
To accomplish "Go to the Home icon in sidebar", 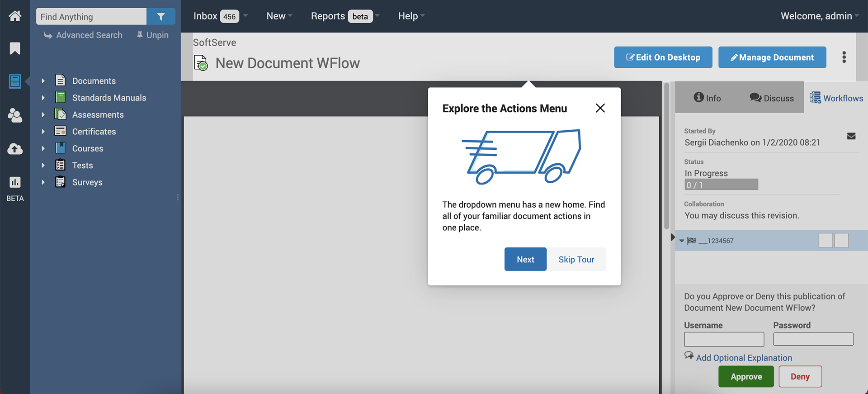I will click(x=15, y=16).
